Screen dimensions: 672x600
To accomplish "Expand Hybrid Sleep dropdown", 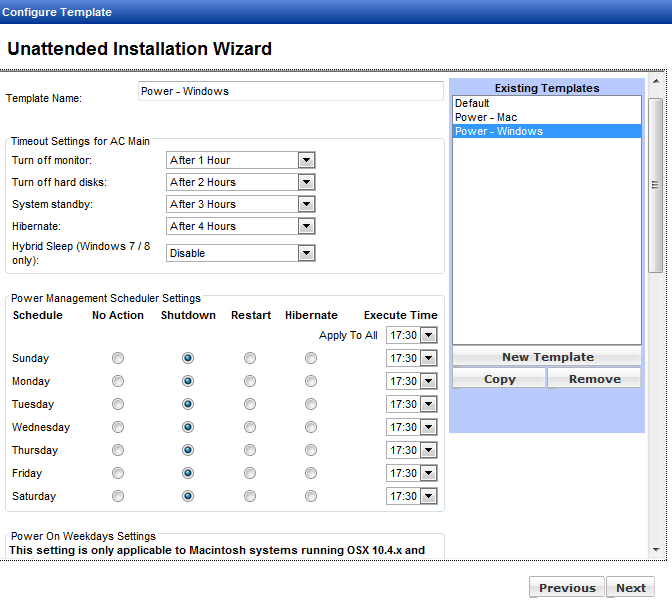I will coord(306,253).
